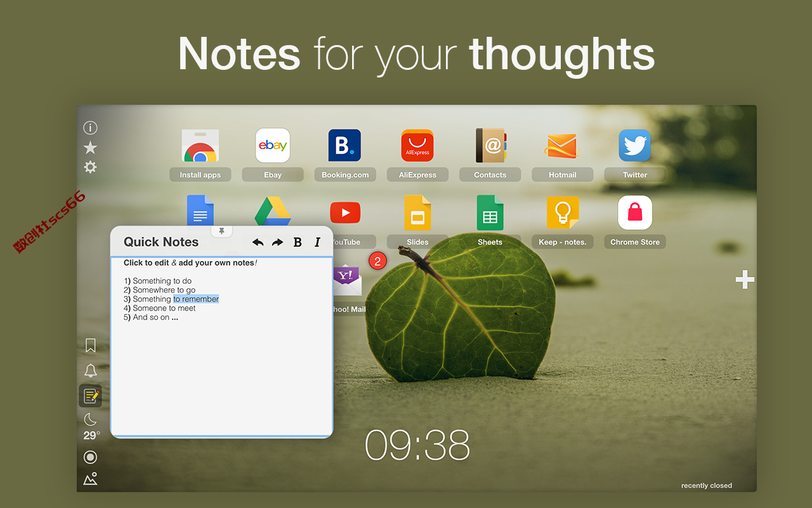This screenshot has height=508, width=812.
Task: Click the '5) And so on ...' line
Action: click(x=151, y=317)
